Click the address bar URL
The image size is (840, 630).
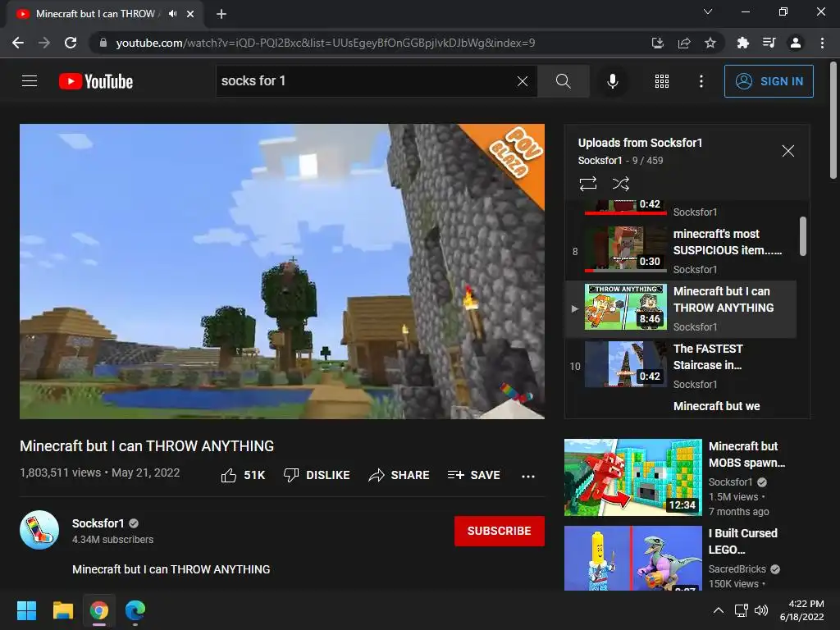pyautogui.click(x=325, y=43)
